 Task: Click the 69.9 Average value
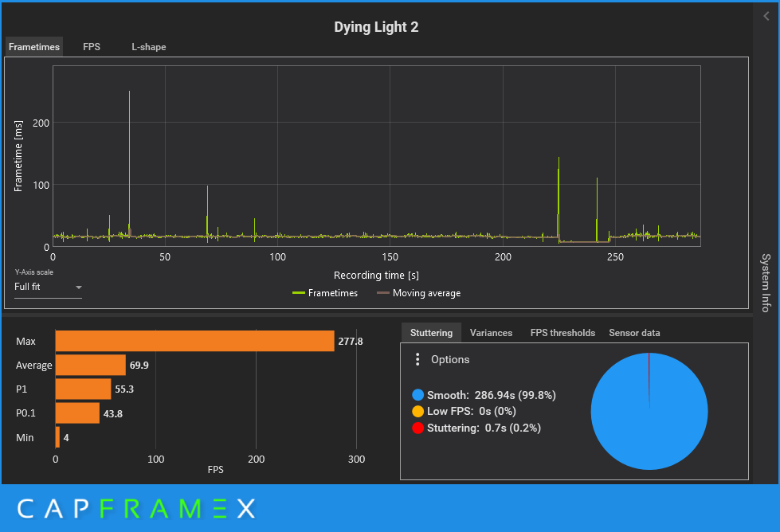(139, 365)
